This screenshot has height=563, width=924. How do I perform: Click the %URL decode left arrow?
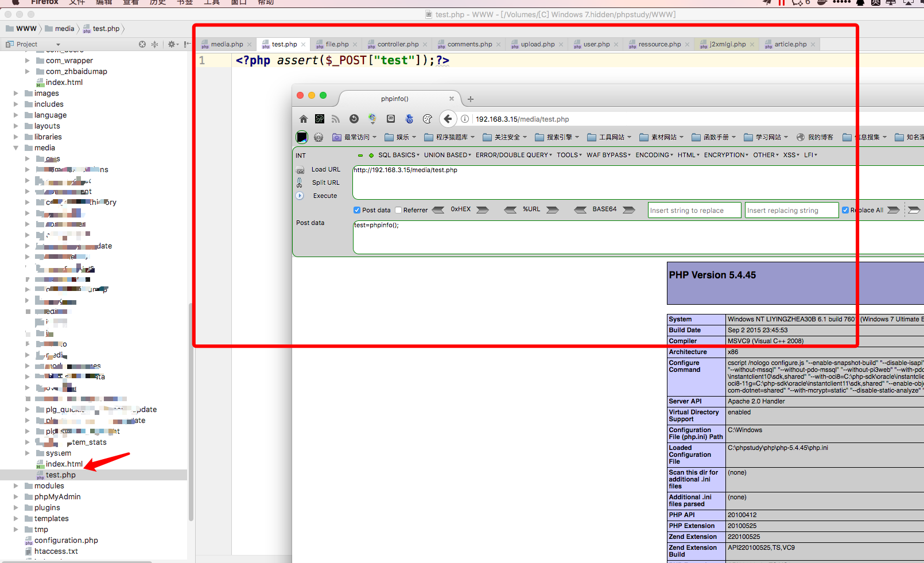coord(510,209)
